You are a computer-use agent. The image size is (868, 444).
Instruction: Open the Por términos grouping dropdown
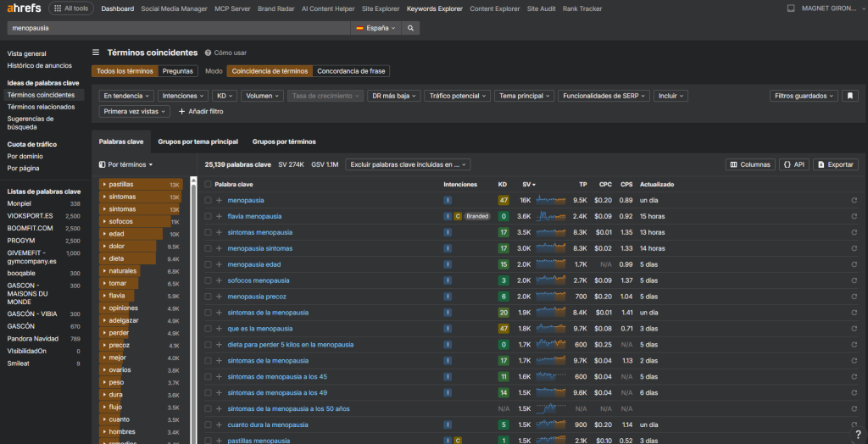tap(126, 164)
